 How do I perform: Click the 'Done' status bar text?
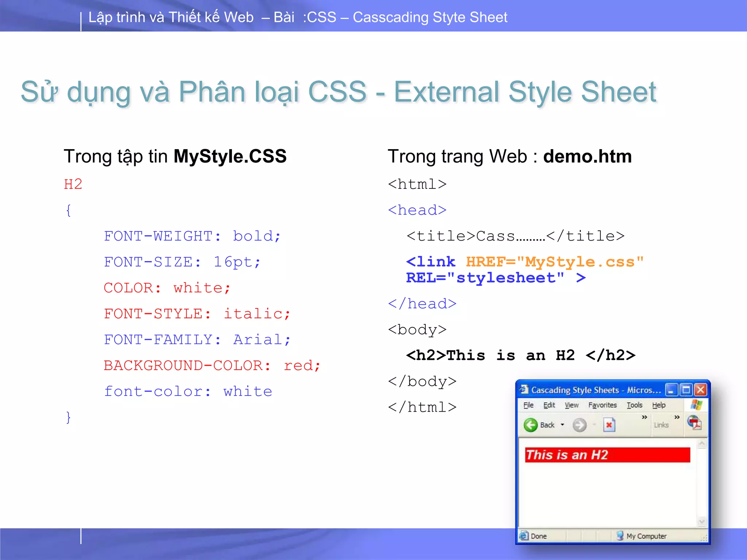539,536
